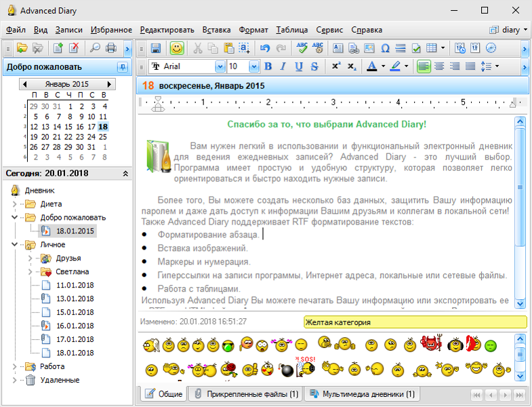The width and height of the screenshot is (532, 407).
Task: Click the clock insert-time icon
Action: tap(491, 48)
